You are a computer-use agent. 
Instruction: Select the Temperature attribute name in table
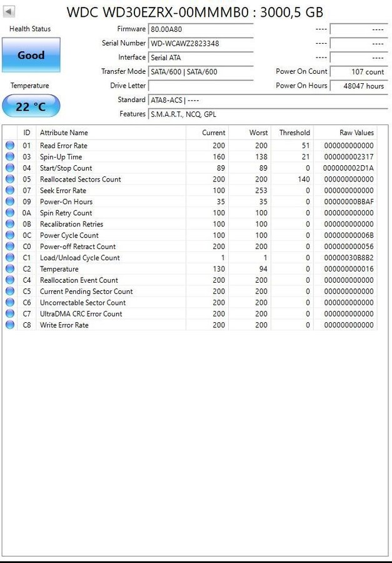59,268
